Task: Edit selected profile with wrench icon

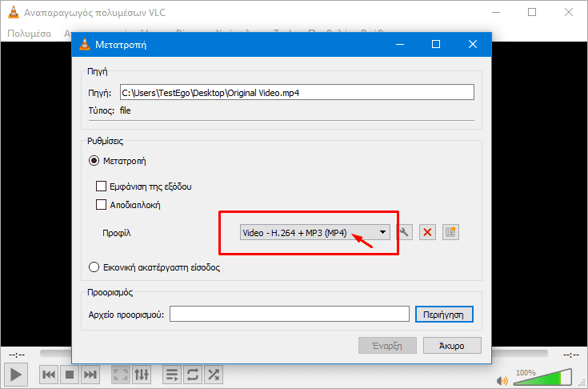Action: coord(404,232)
